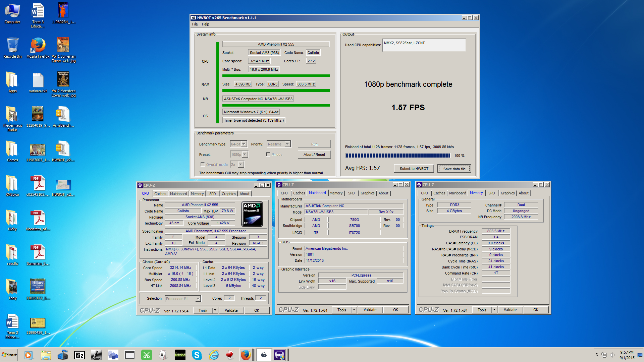The height and width of the screenshot is (362, 644).
Task: Open Windows Explorer from the taskbar
Action: coord(46,355)
